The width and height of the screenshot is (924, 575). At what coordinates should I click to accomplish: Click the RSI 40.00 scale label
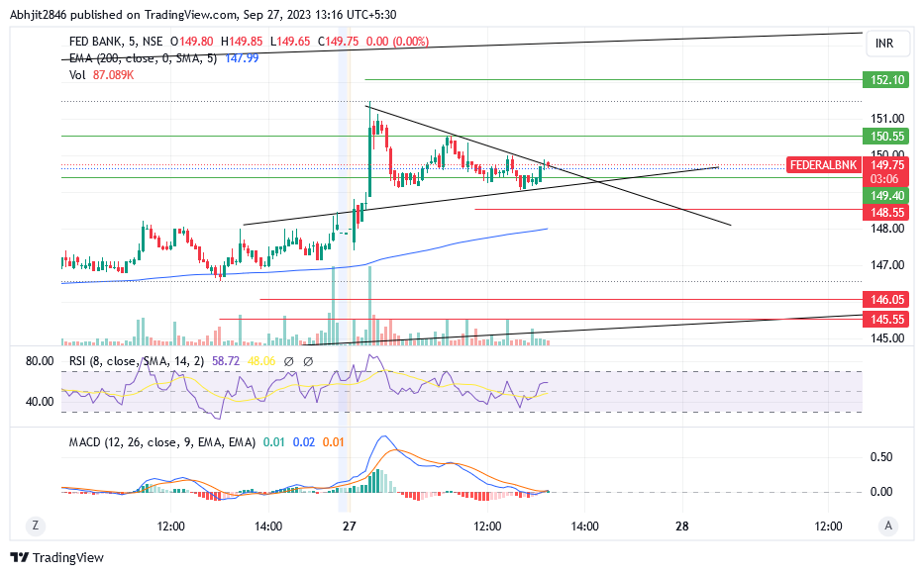pos(40,402)
